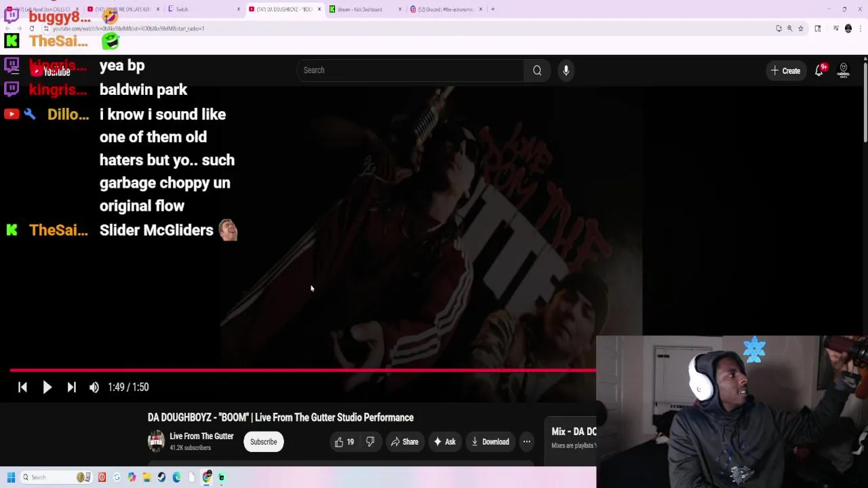Screen dimensions: 868x488
Task: Open a new browser tab
Action: click(493, 9)
